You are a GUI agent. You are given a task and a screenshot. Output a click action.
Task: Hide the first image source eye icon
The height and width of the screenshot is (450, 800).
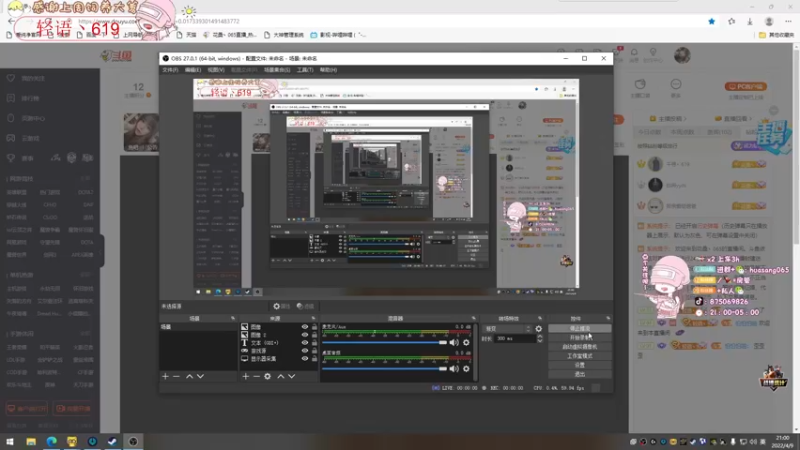point(305,327)
